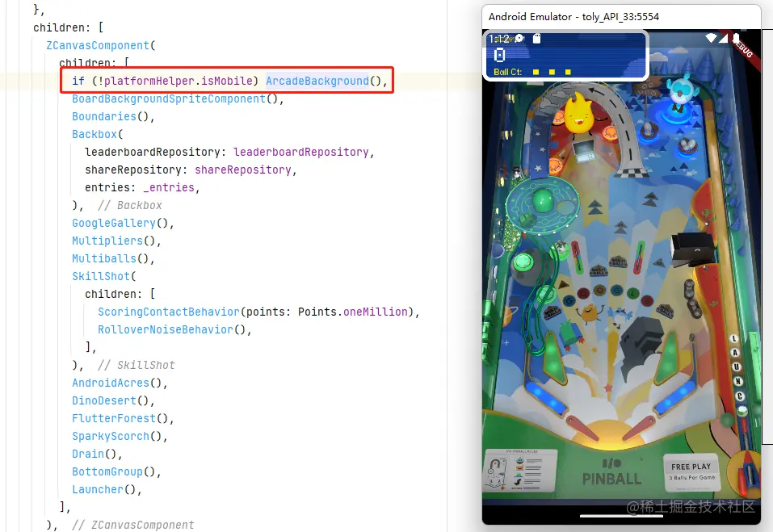Click the PINBALL logo text
This screenshot has width=773, height=532.
[x=611, y=478]
